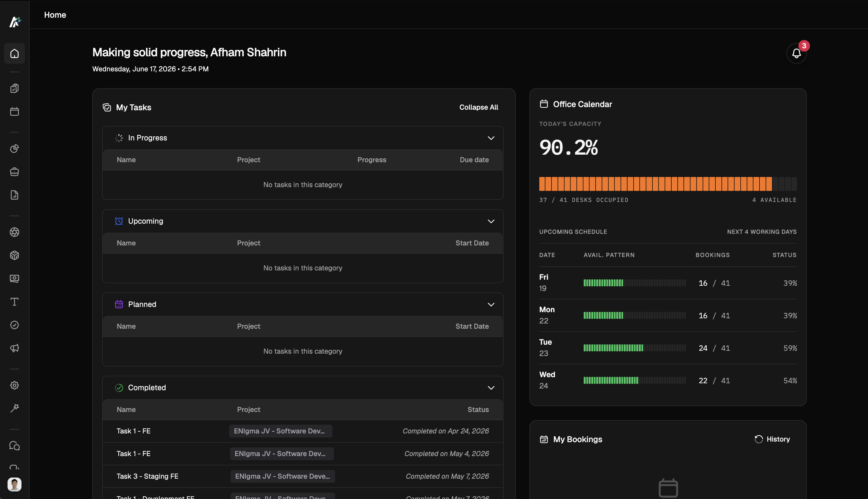Click the In Progress spinner icon
The height and width of the screenshot is (499, 868).
pyautogui.click(x=119, y=138)
